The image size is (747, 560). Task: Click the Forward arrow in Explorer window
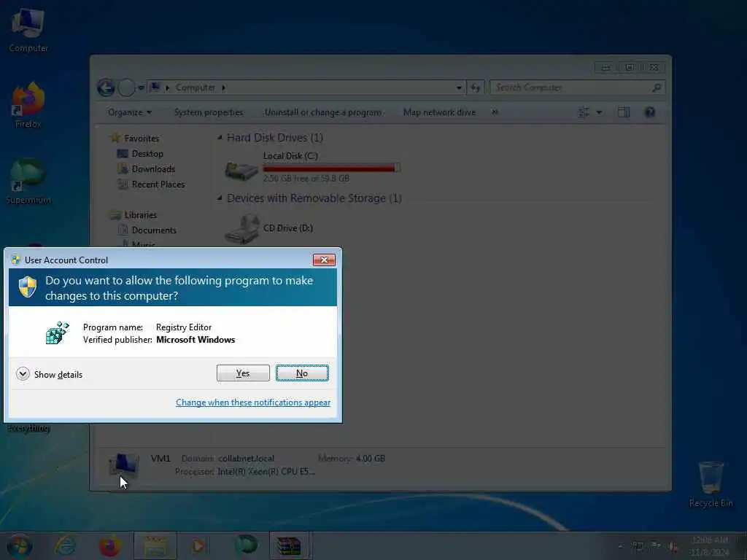click(126, 87)
